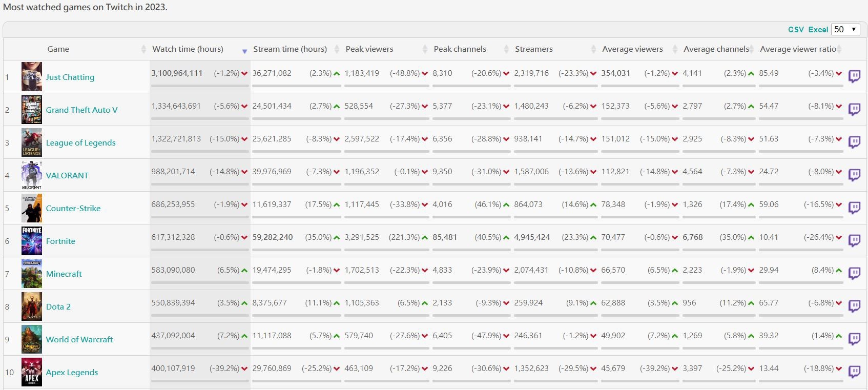Open the Counter-Strike game link
Viewport: 868px width, 390px height.
click(x=73, y=208)
